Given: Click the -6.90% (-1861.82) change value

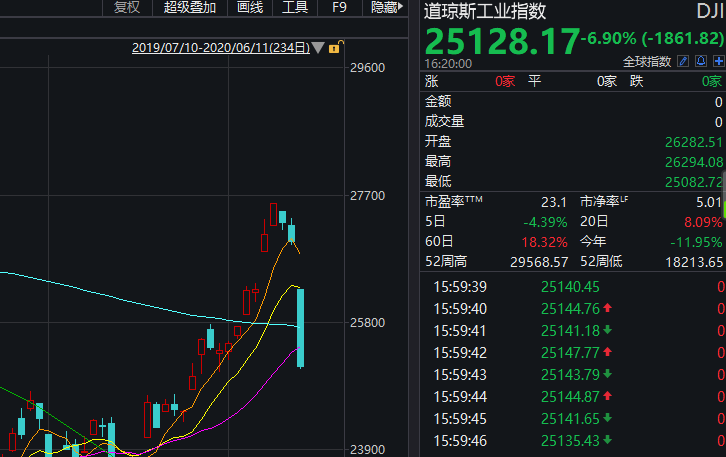Looking at the screenshot, I should pyautogui.click(x=652, y=38).
